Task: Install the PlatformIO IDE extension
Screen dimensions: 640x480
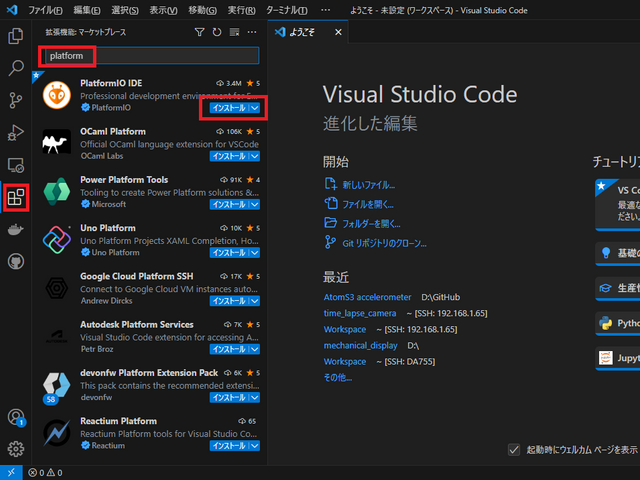Action: point(229,108)
